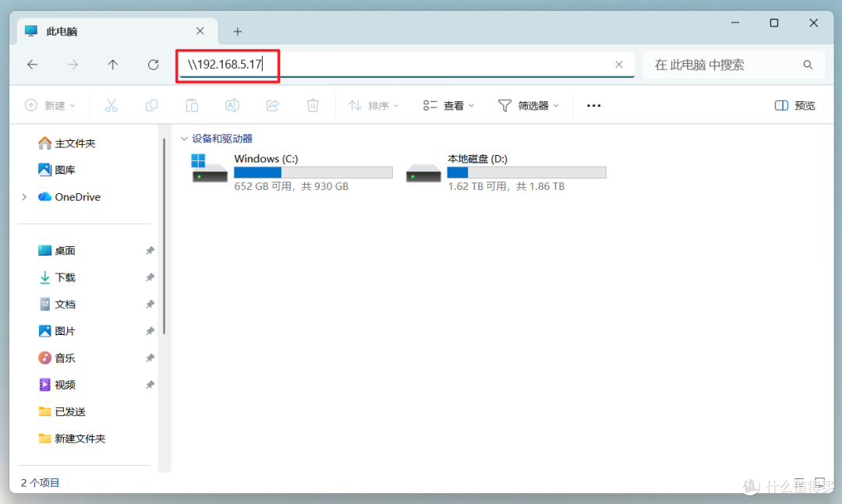Image resolution: width=842 pixels, height=504 pixels.
Task: Go forward with the right arrow
Action: coord(73,65)
